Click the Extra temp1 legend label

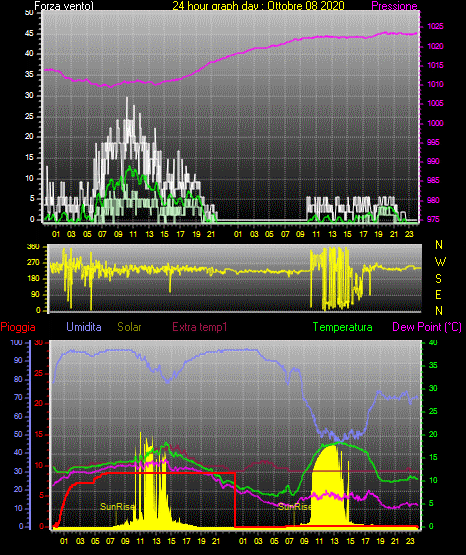(x=200, y=327)
